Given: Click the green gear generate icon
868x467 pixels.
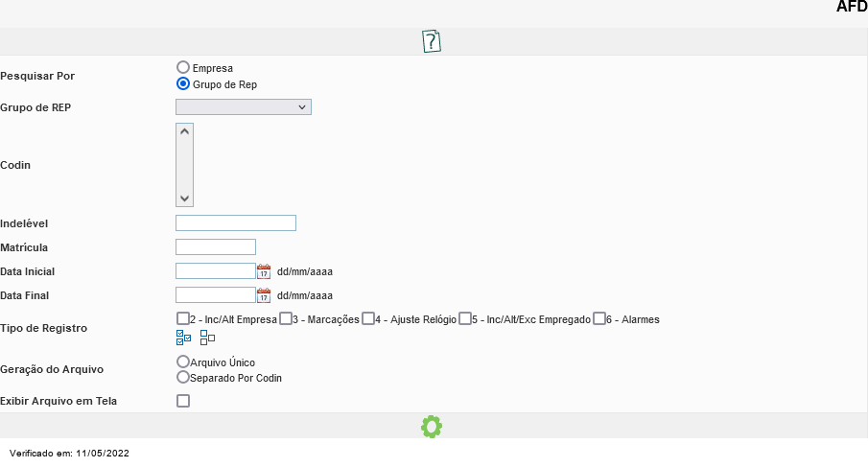Looking at the screenshot, I should tap(432, 427).
